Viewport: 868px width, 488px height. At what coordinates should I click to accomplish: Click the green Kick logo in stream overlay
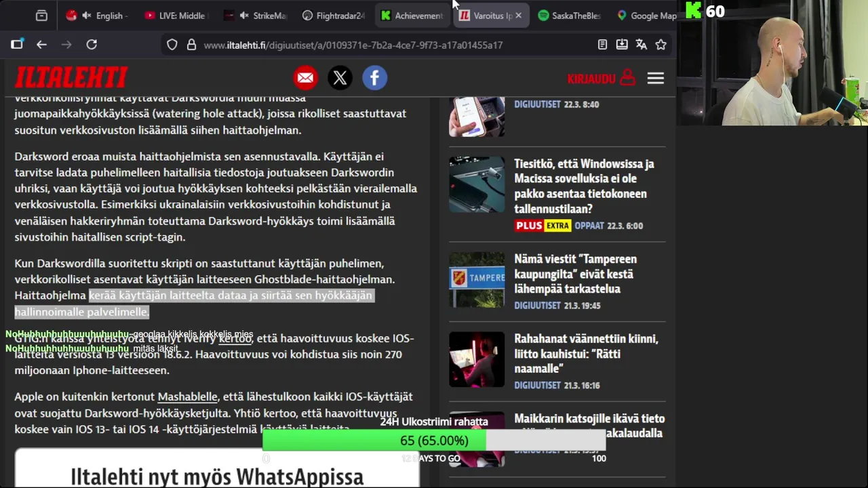[693, 10]
